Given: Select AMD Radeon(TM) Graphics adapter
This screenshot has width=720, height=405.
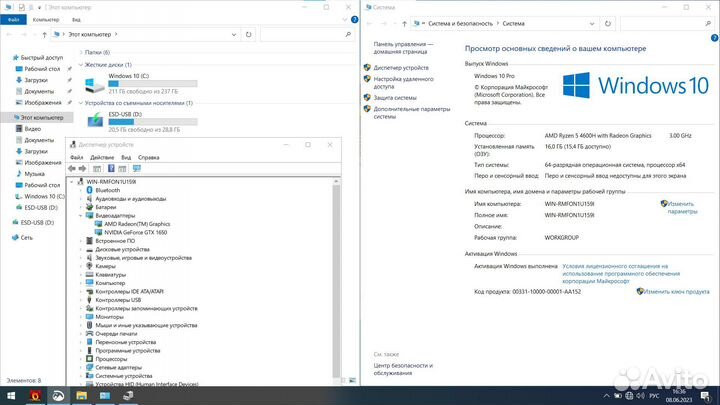Looking at the screenshot, I should [137, 224].
